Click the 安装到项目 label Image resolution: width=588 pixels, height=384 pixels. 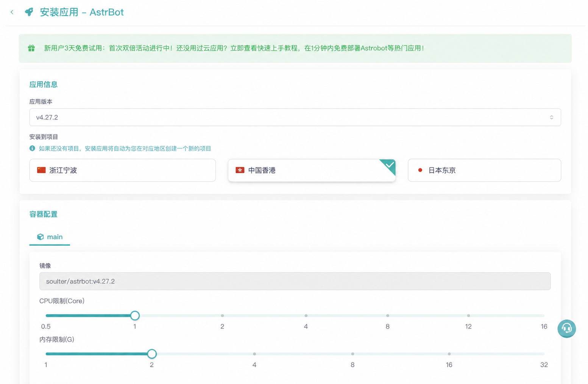[x=44, y=137]
